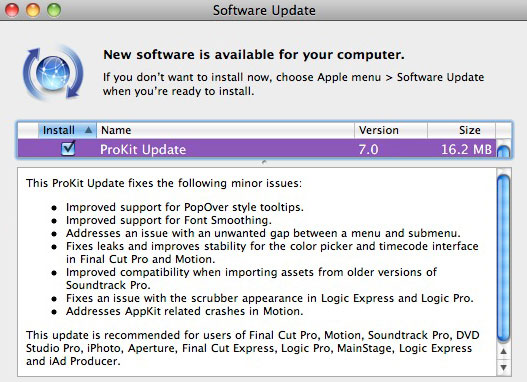This screenshot has height=382, width=527.
Task: Sort list by Version column header
Action: point(391,130)
